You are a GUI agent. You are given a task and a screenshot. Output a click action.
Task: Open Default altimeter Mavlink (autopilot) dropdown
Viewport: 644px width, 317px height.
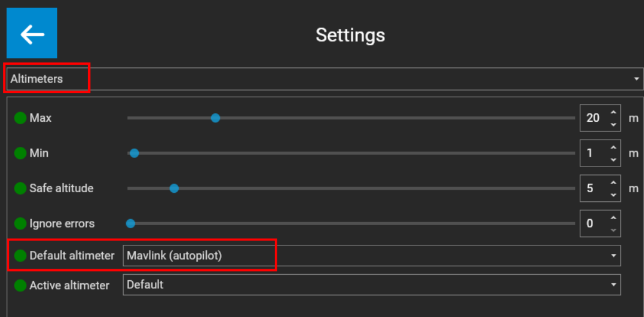[372, 256]
